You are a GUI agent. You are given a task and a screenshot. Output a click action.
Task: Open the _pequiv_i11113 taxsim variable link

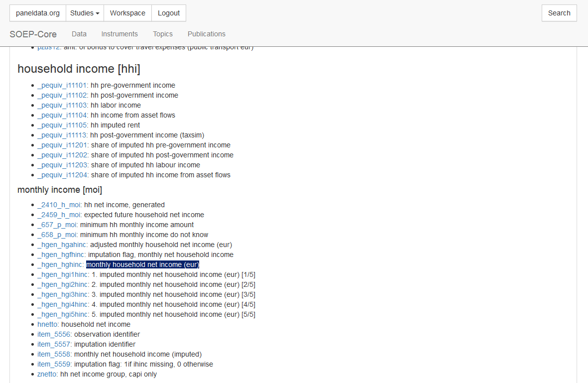pos(62,135)
